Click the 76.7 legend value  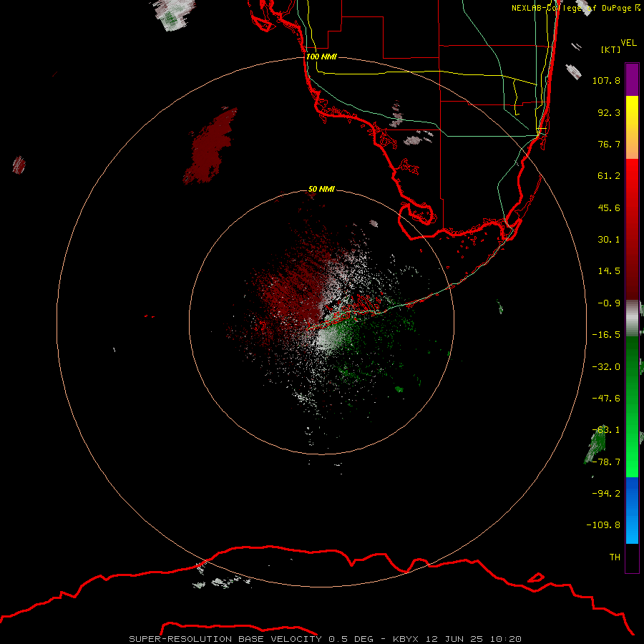[609, 144]
